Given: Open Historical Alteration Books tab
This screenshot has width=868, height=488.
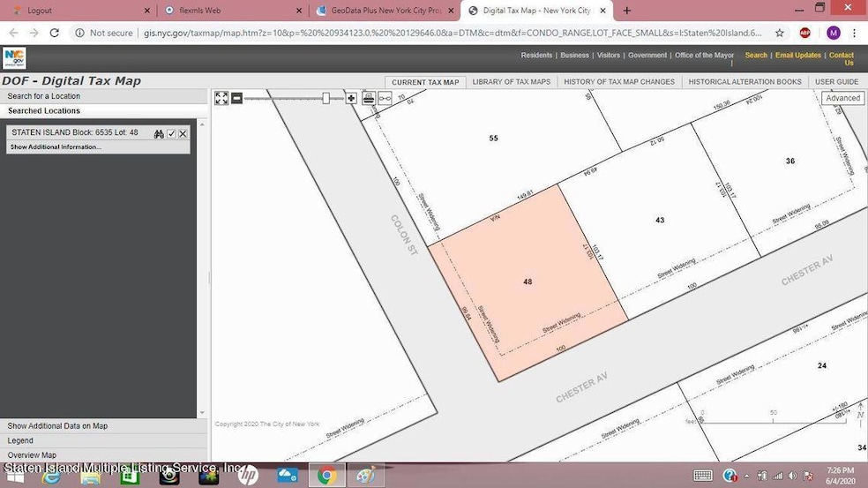Looking at the screenshot, I should tap(745, 82).
